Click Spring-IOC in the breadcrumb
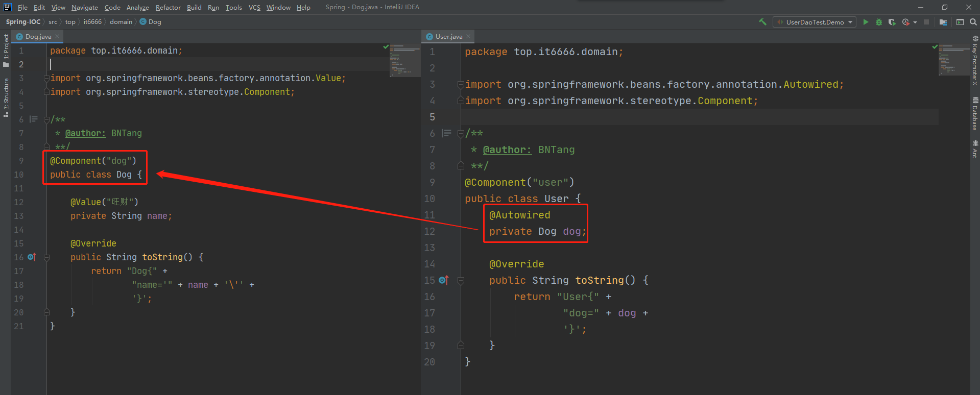Image resolution: width=980 pixels, height=395 pixels. 23,22
